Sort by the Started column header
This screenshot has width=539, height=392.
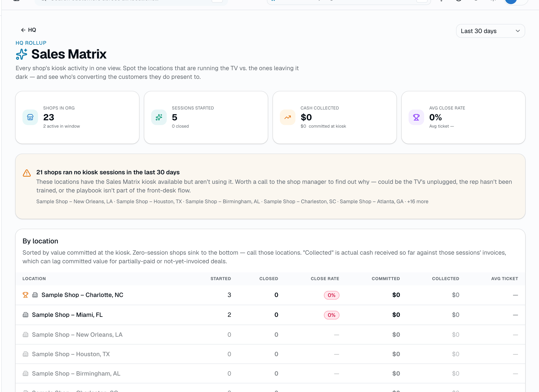pos(220,279)
